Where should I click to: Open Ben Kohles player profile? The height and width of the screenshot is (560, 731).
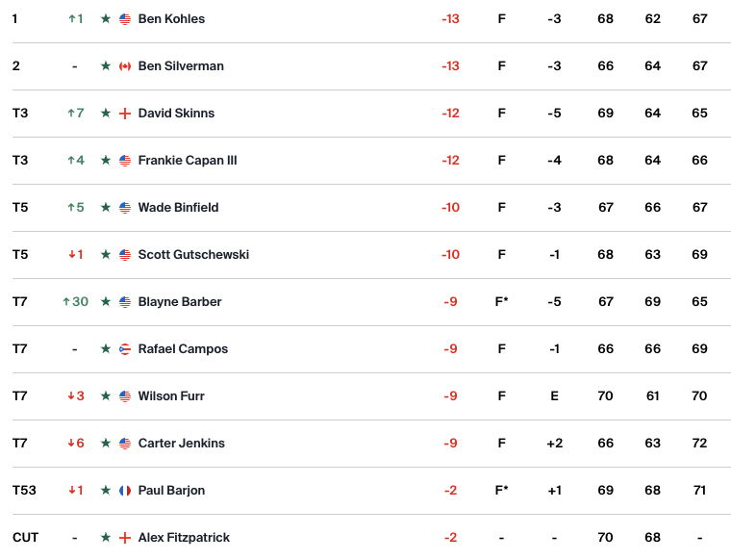[x=171, y=18]
